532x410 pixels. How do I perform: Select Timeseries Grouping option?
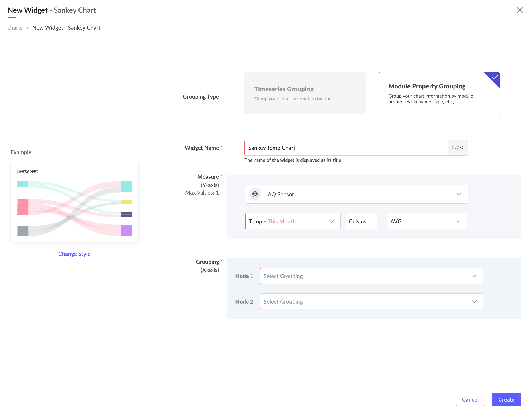click(x=305, y=93)
